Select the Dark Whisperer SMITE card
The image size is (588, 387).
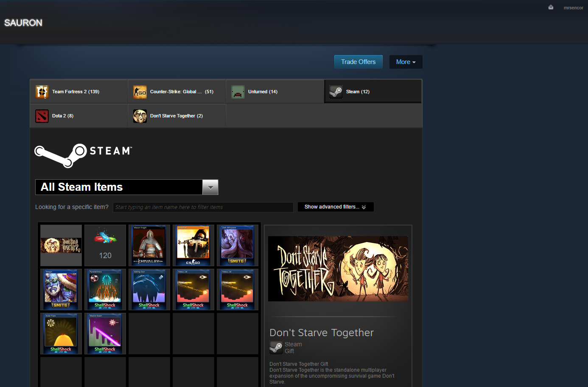pos(238,245)
